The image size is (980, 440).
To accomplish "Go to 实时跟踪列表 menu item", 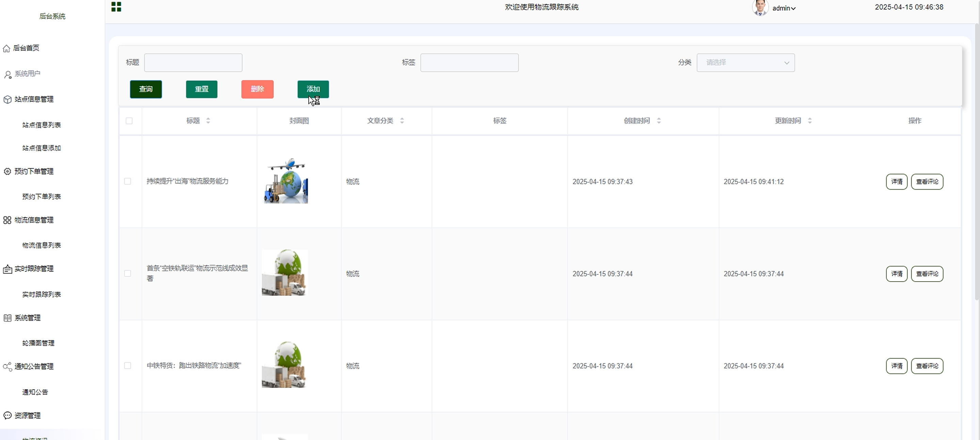I will click(42, 295).
